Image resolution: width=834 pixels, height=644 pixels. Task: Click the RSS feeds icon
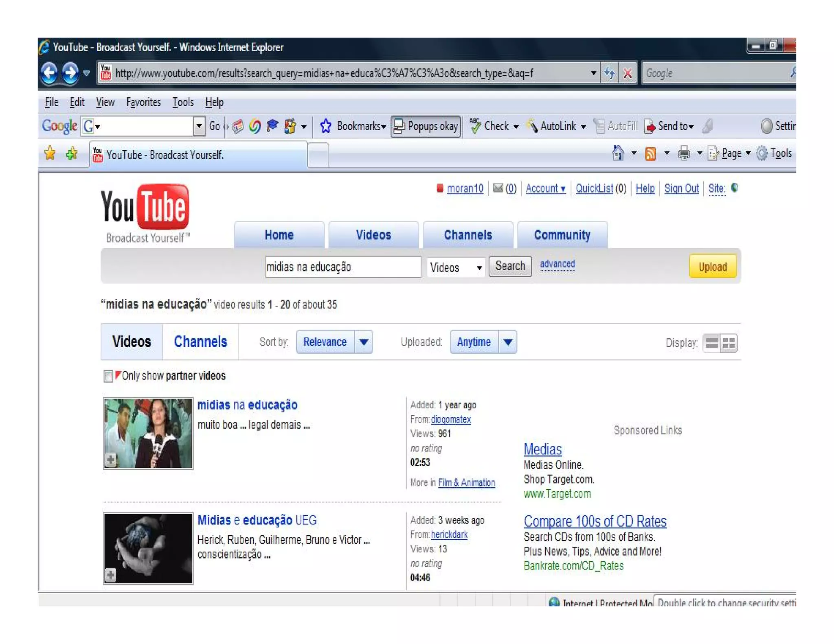(x=650, y=153)
